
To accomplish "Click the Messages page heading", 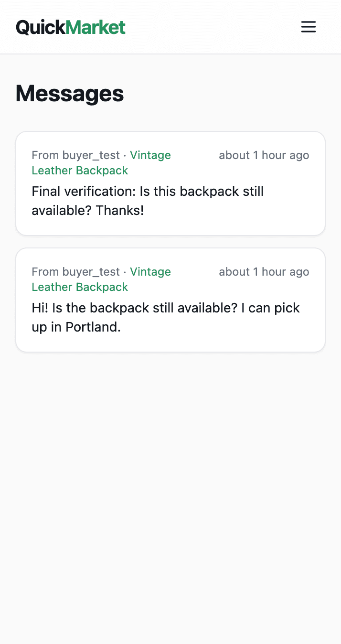I will click(x=69, y=94).
